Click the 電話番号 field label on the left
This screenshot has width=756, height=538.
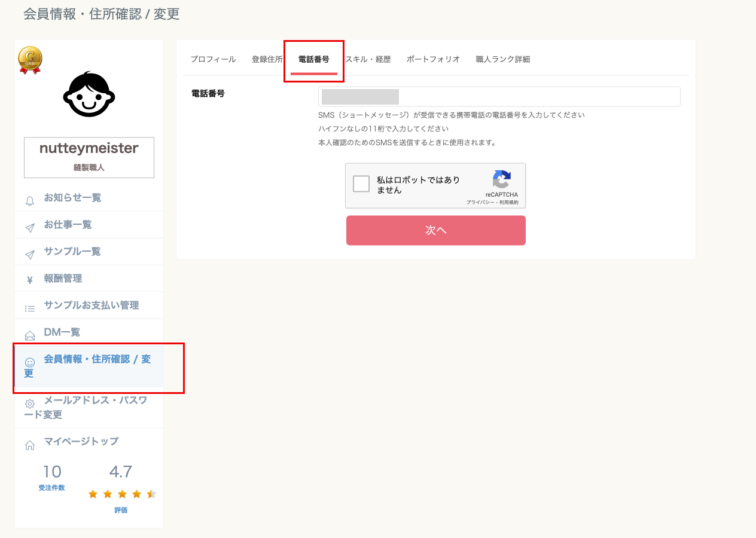click(208, 93)
